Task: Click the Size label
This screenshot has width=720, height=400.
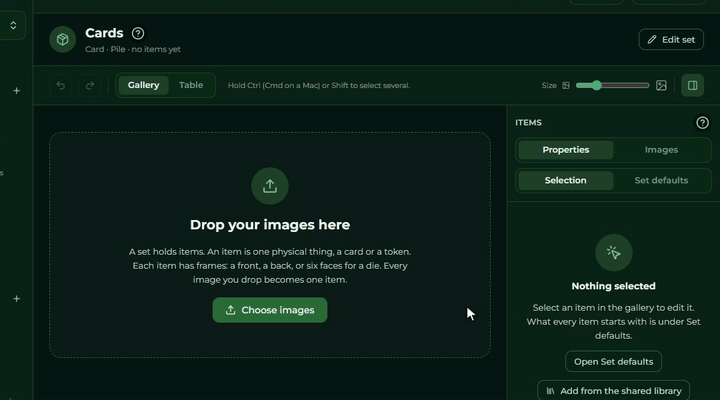Action: 549,85
